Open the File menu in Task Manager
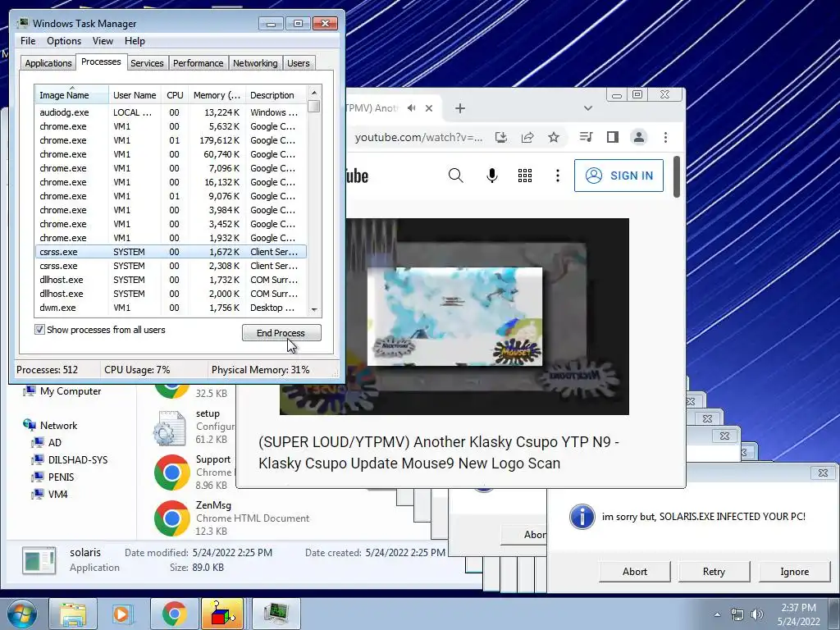Screen dimensions: 840x630 click(28, 41)
